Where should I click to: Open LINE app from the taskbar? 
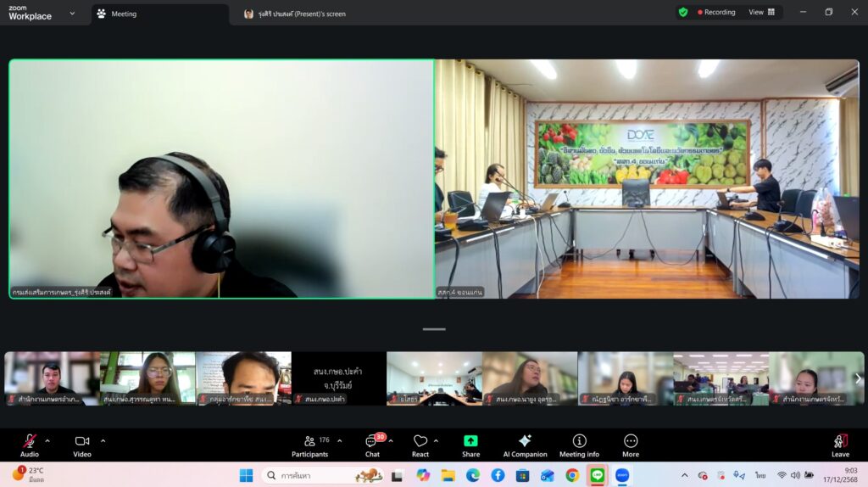(597, 475)
